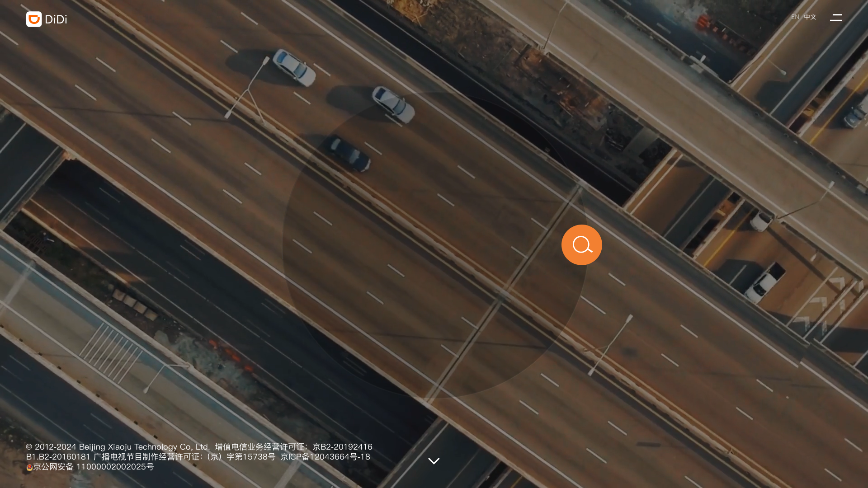868x488 pixels.
Task: Click the DiDi logo
Action: tap(47, 19)
